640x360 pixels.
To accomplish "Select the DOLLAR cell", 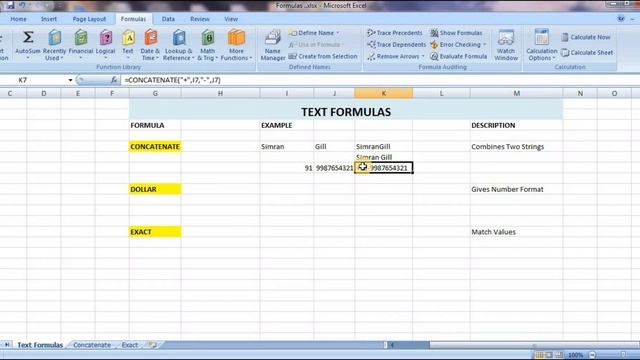I will tap(155, 189).
